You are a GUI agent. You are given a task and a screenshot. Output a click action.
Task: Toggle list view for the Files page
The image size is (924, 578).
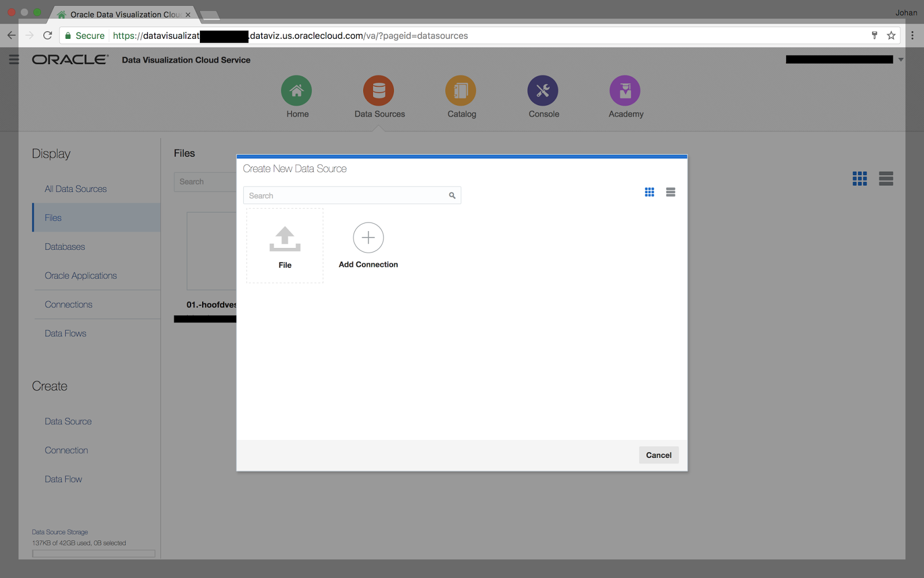(x=886, y=179)
